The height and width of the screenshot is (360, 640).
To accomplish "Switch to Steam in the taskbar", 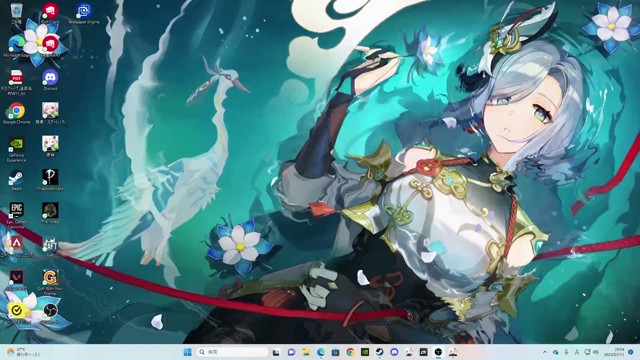I will (x=380, y=352).
